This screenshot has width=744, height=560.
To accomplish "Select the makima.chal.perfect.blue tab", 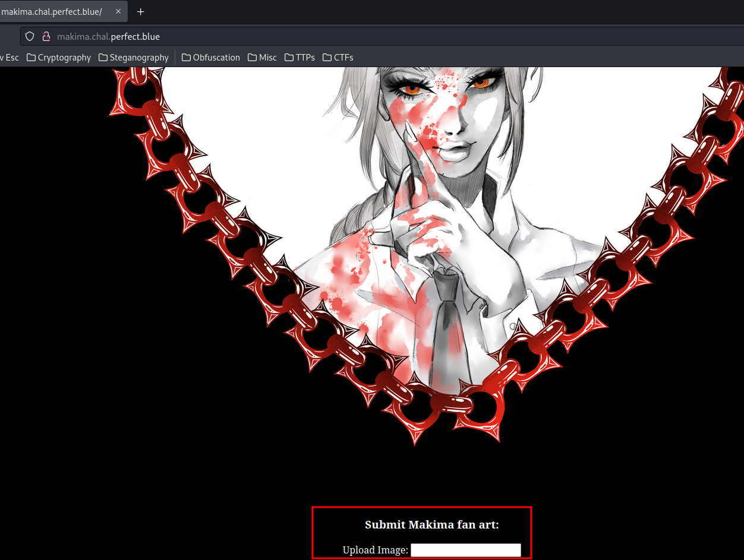I will pyautogui.click(x=62, y=12).
